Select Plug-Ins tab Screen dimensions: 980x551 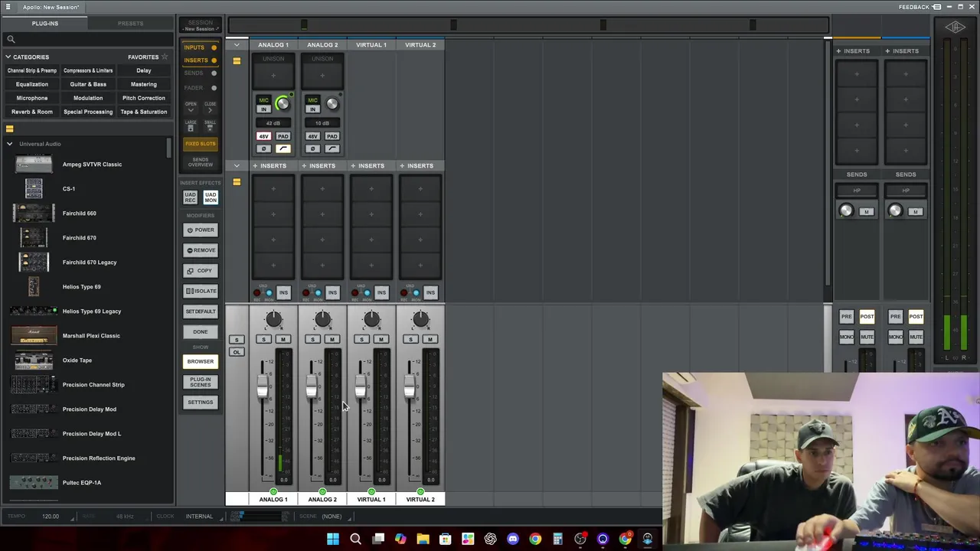point(44,23)
